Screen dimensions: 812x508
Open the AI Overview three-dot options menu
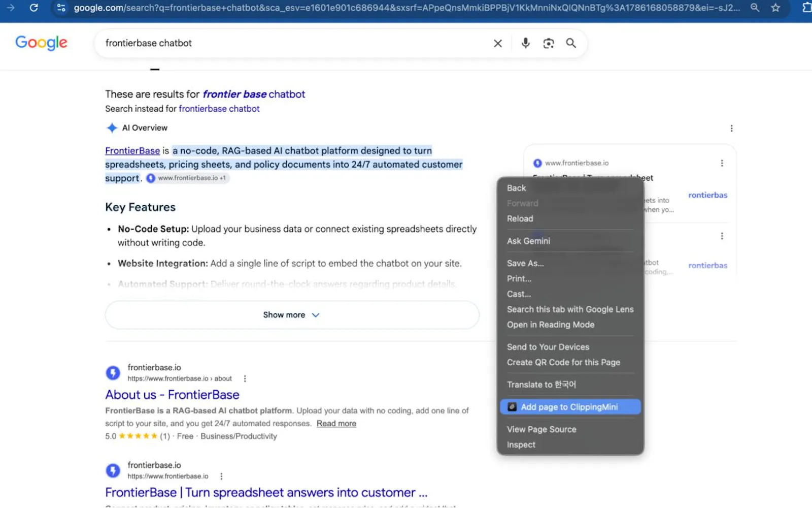pyautogui.click(x=731, y=129)
